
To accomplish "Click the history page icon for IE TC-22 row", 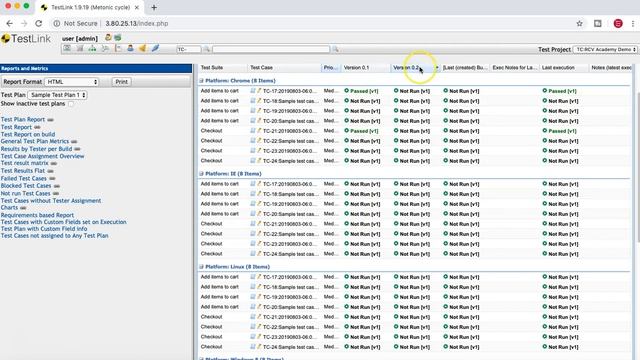I will point(253,234).
